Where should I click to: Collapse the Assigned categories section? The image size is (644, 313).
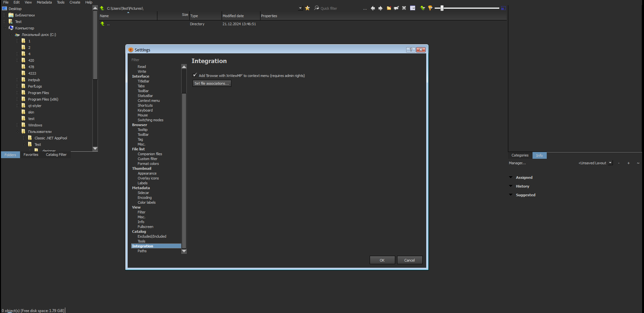[x=511, y=177]
